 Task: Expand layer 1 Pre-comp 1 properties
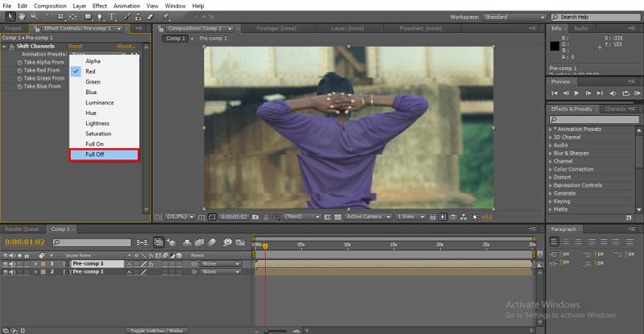[35, 264]
